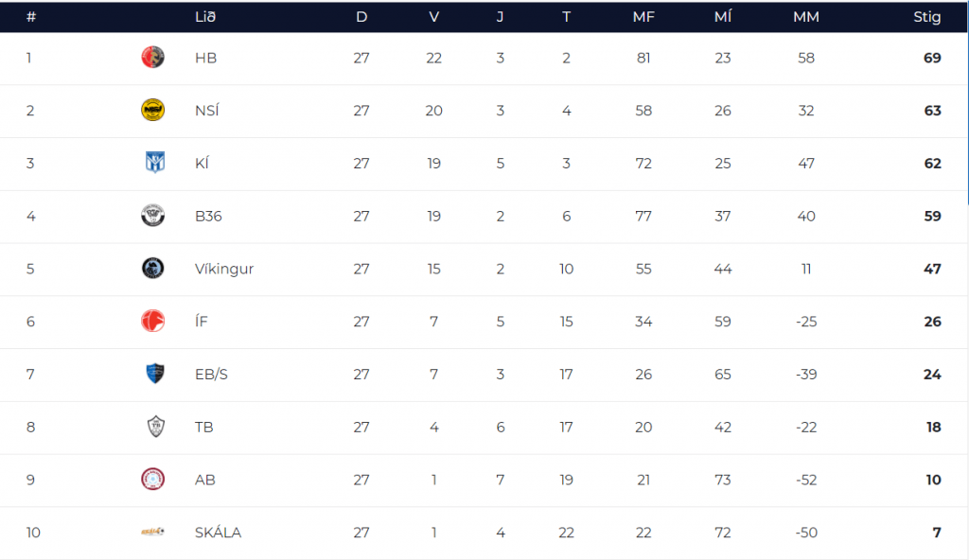
Task: Click the SKÁLA team logo
Action: 152,533
